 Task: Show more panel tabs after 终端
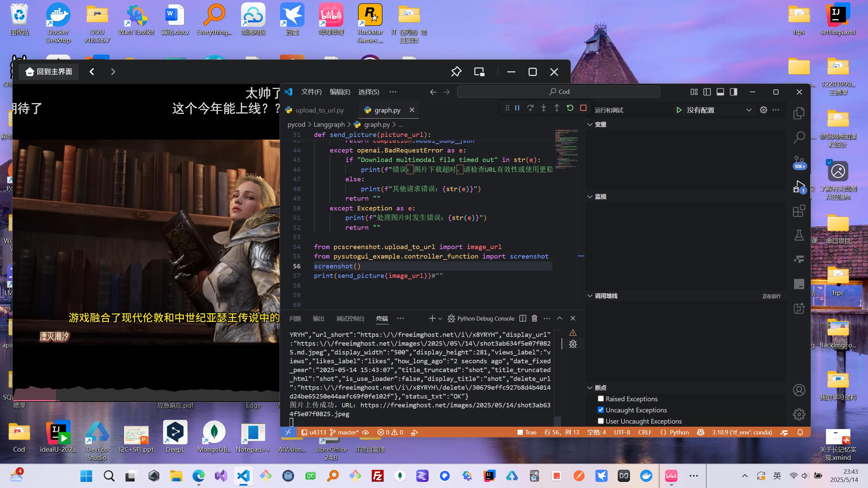400,318
